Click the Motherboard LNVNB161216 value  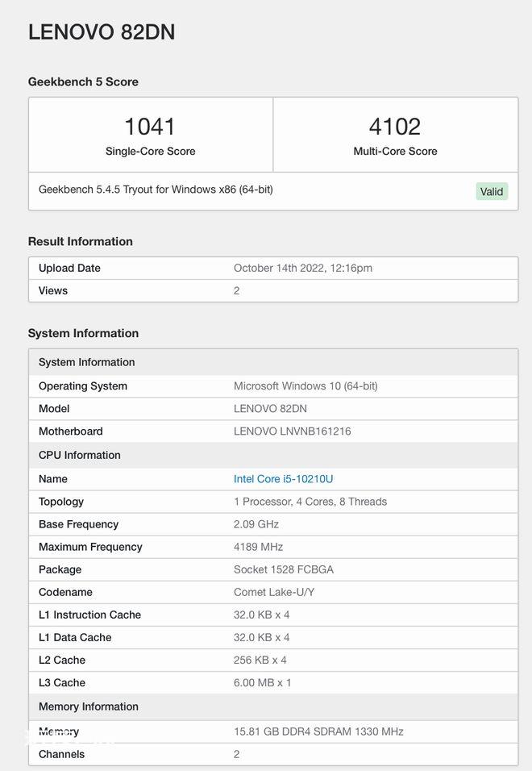[293, 431]
